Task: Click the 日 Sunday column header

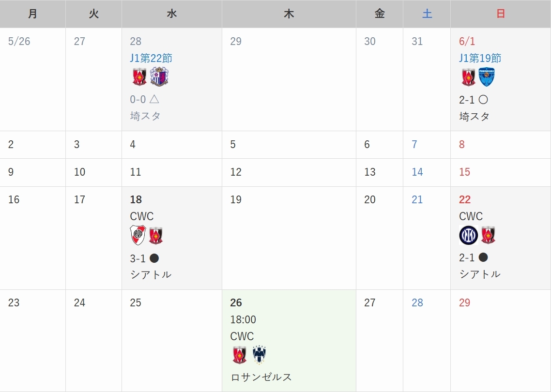Action: coord(500,14)
